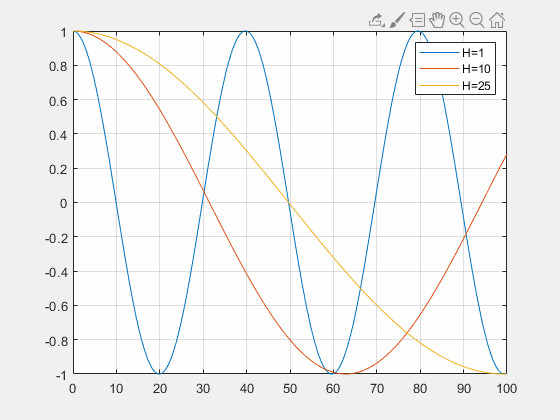Click yellow curve zero crossing at x=50

[290, 202]
